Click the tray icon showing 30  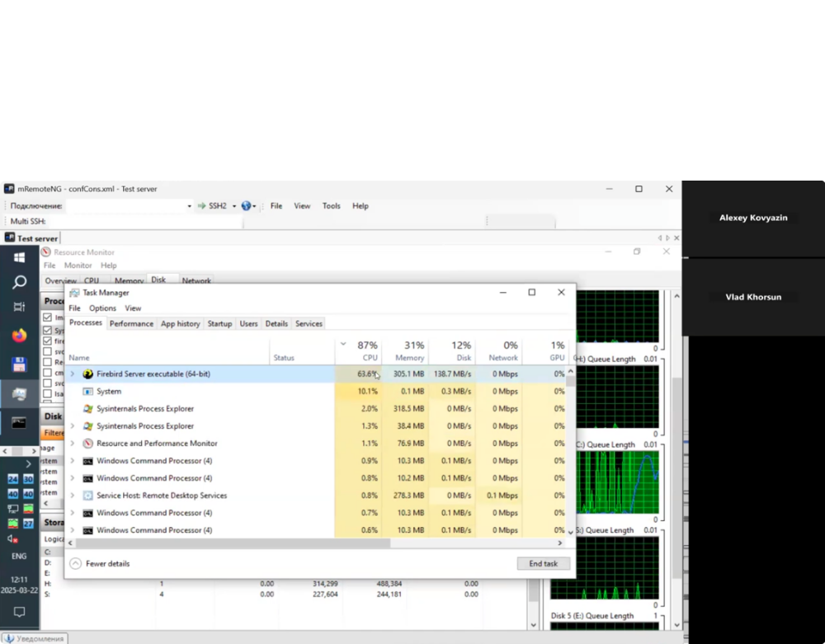[28, 479]
